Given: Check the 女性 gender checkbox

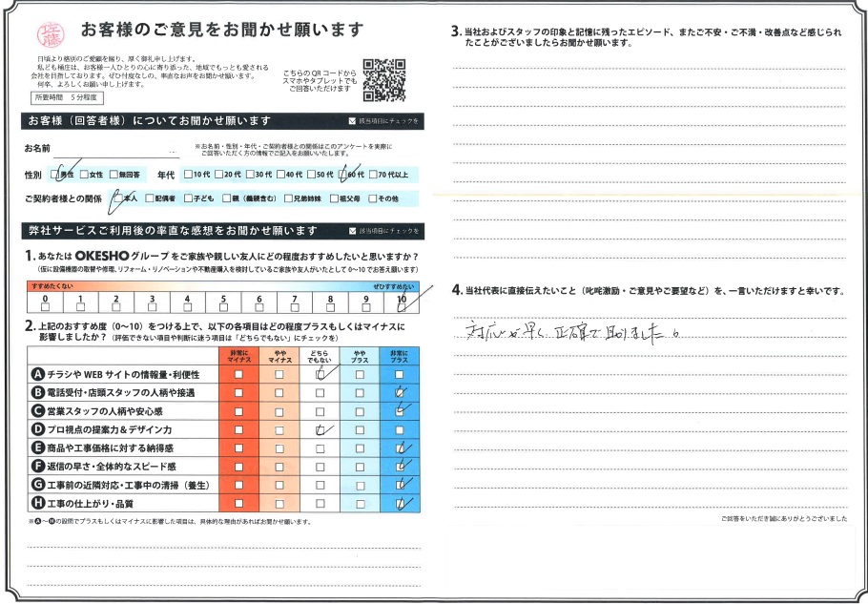Looking at the screenshot, I should pyautogui.click(x=85, y=176).
